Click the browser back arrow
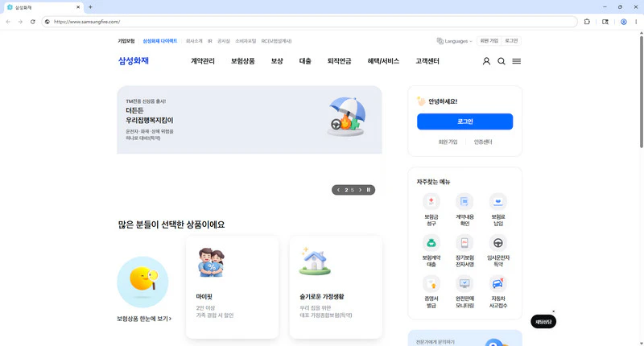Viewport: 644px width, 346px height. coord(8,22)
